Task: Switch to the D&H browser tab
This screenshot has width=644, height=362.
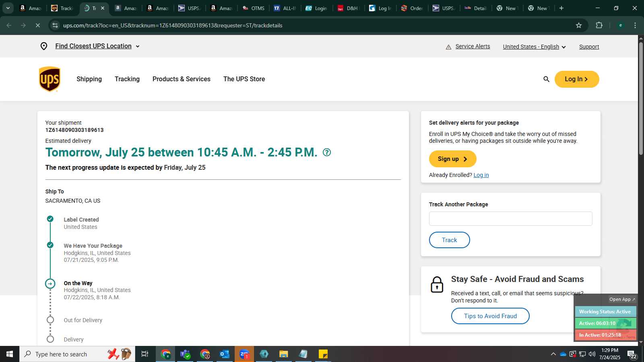Action: click(x=349, y=8)
